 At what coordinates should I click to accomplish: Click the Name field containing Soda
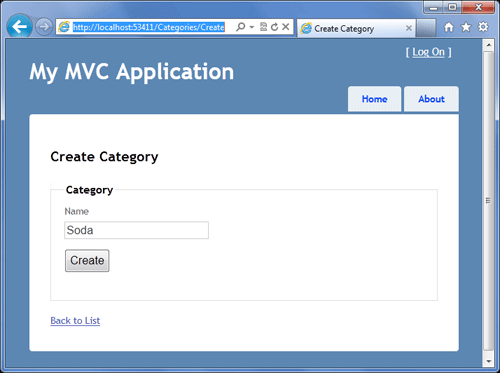click(136, 230)
